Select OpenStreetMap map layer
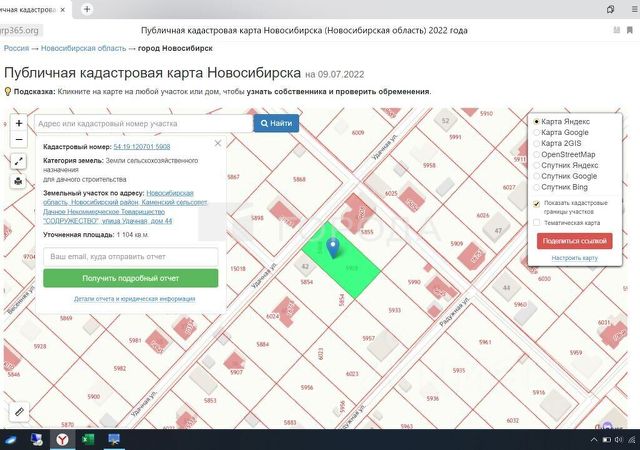This screenshot has width=640, height=450. 564,154
